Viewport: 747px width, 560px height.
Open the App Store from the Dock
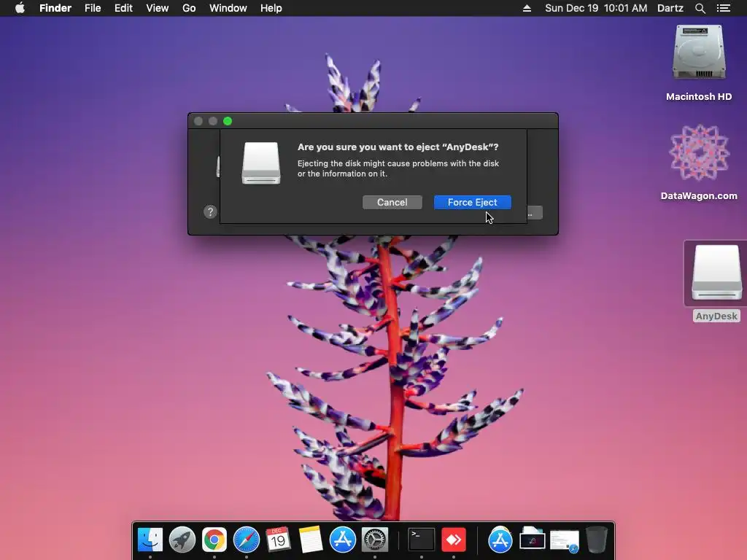coord(343,540)
